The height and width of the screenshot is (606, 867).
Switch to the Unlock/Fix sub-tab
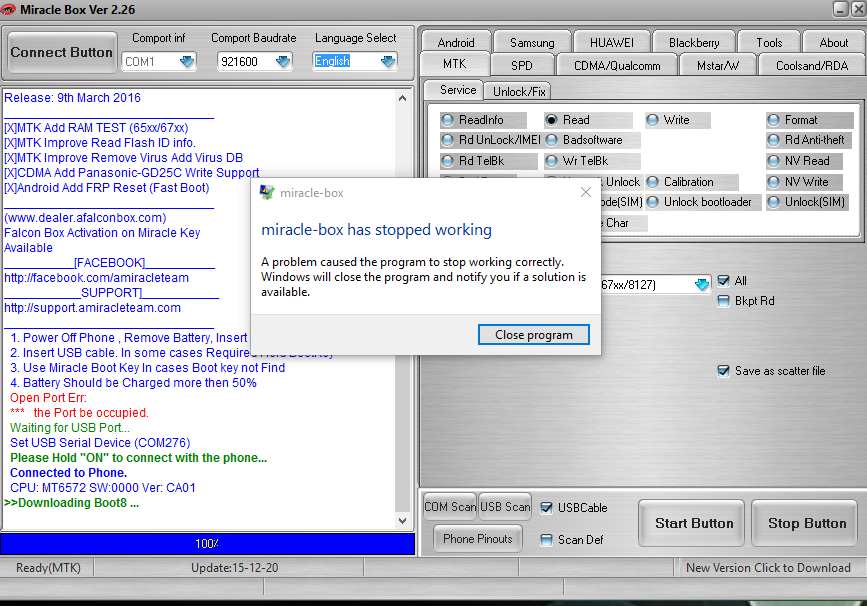[519, 91]
